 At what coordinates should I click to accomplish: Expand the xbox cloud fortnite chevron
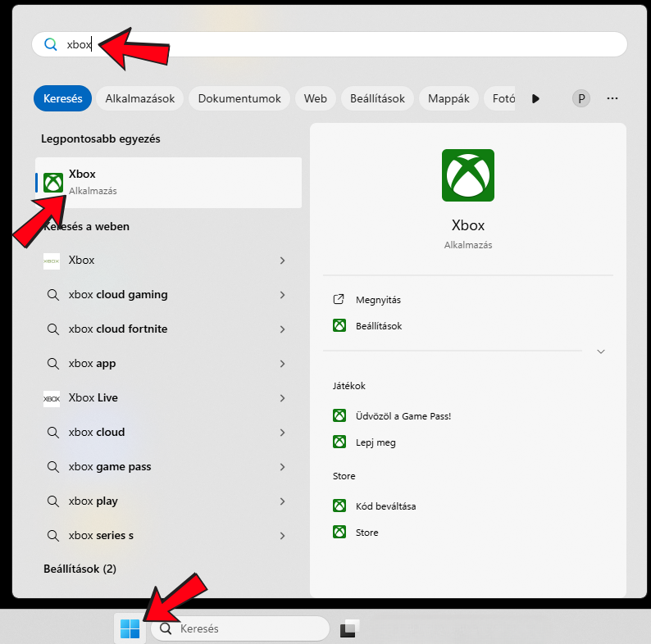click(282, 329)
